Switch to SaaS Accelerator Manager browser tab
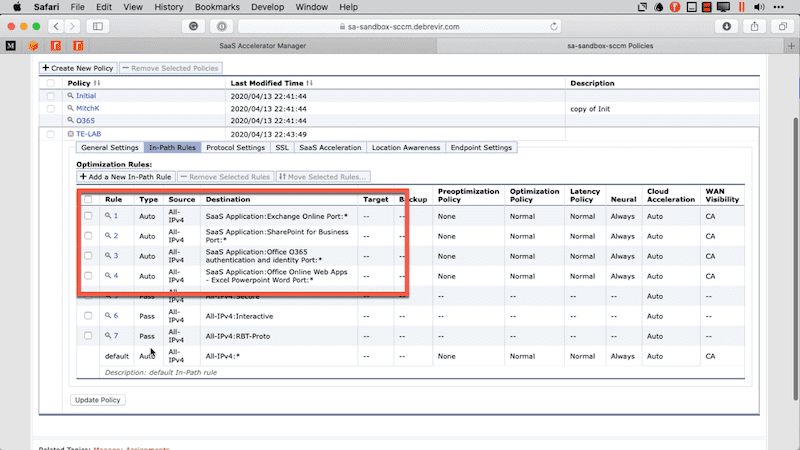Viewport: 800px width, 450px height. [x=262, y=46]
